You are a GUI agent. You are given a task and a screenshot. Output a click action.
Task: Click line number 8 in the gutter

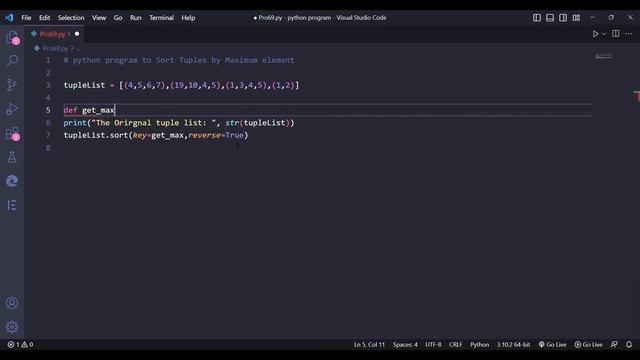(48, 147)
